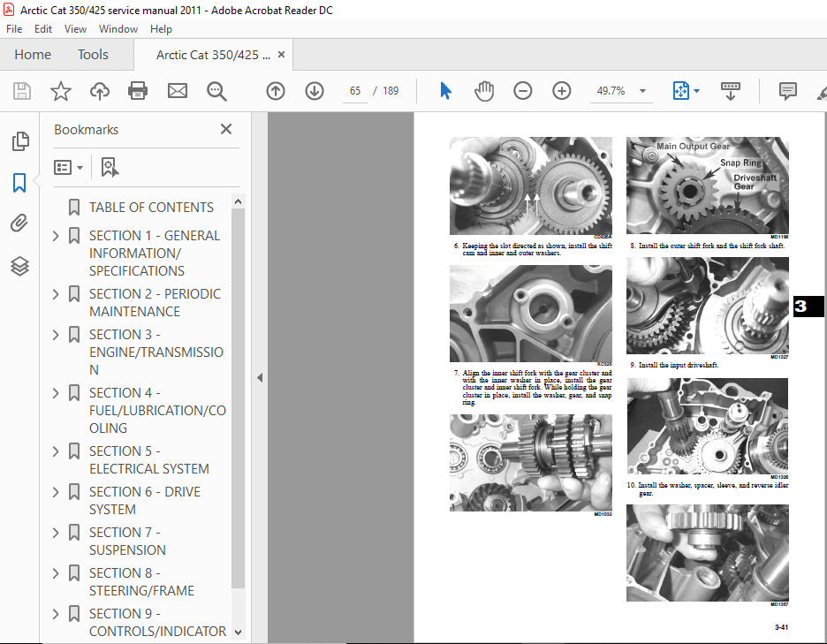Upload file via cloud upload icon

[99, 91]
